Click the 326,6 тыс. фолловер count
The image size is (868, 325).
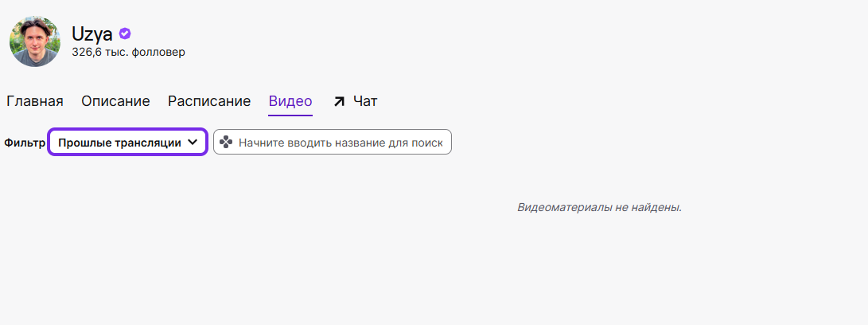point(128,53)
